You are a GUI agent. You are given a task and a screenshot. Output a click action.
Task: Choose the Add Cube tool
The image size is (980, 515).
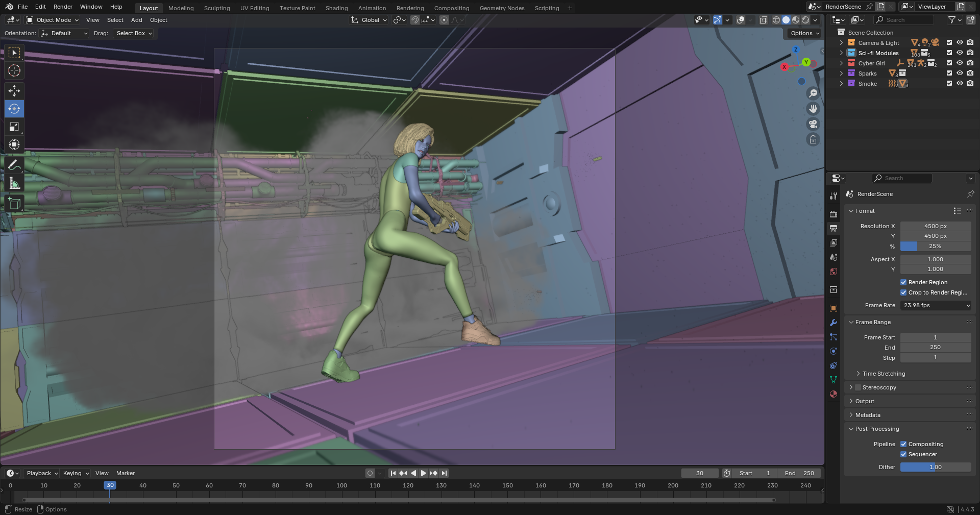[x=14, y=204]
